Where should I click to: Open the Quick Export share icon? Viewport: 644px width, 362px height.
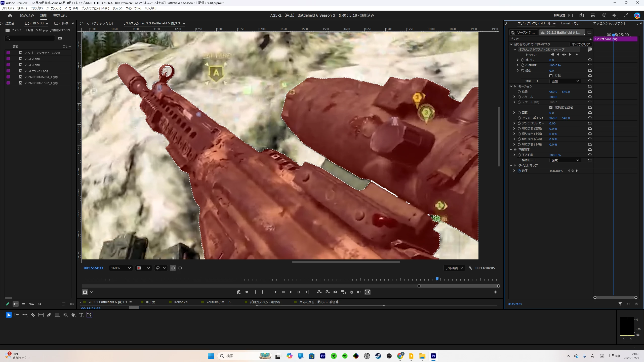click(582, 15)
